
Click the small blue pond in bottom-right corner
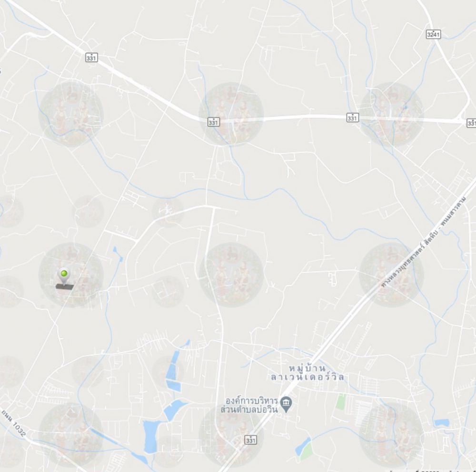442,422
